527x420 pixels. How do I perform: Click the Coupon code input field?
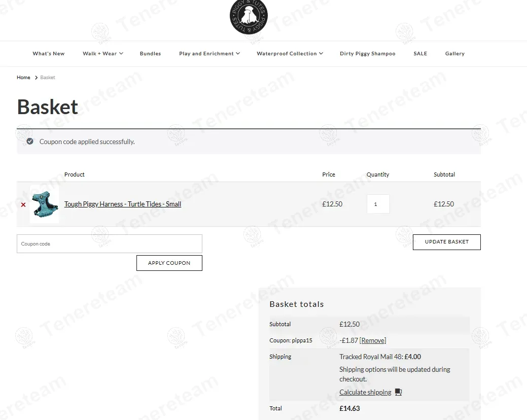110,243
